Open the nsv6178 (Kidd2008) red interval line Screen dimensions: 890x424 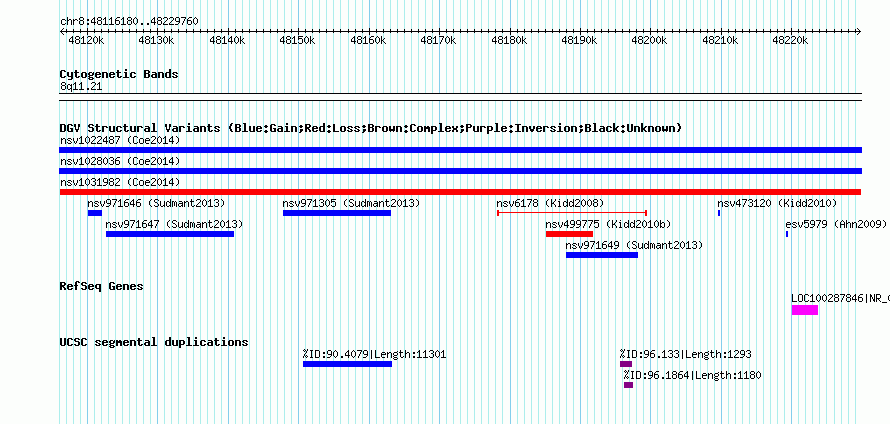572,213
